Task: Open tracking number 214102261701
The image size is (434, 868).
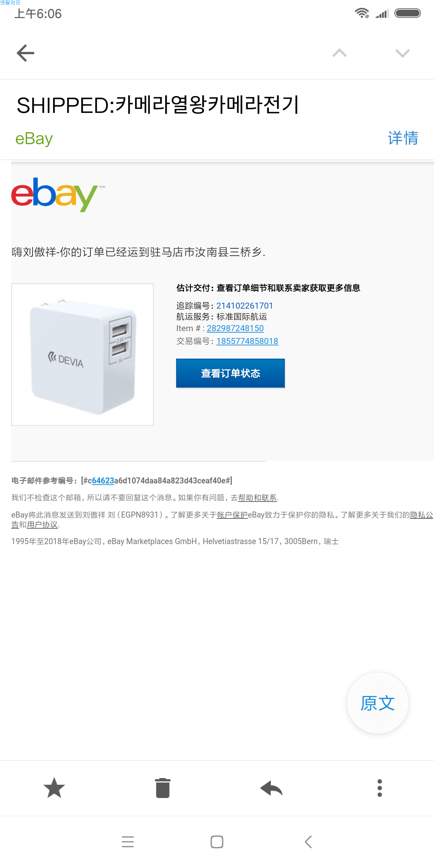Action: click(x=245, y=306)
